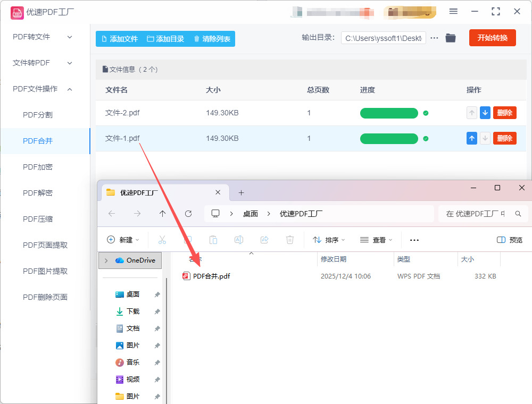Viewport: 532px width, 404px height.
Task: Delete 文件-2.pdf with 删除 button
Action: click(x=504, y=113)
